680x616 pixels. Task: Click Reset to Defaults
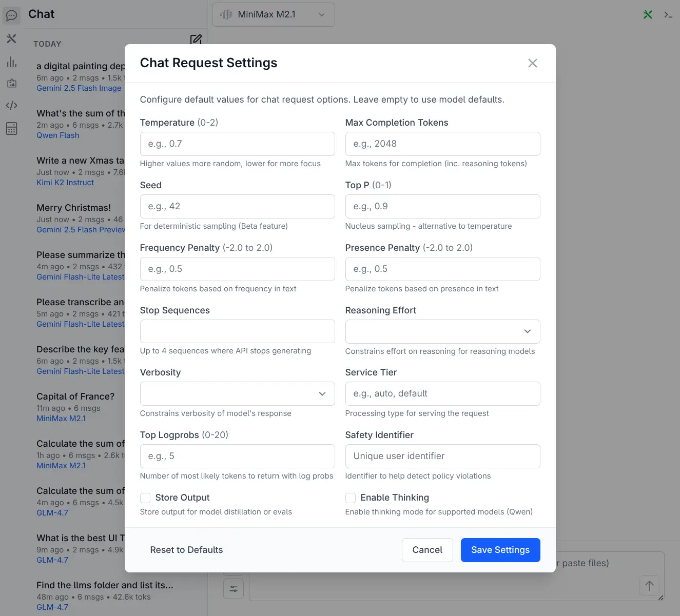tap(186, 550)
